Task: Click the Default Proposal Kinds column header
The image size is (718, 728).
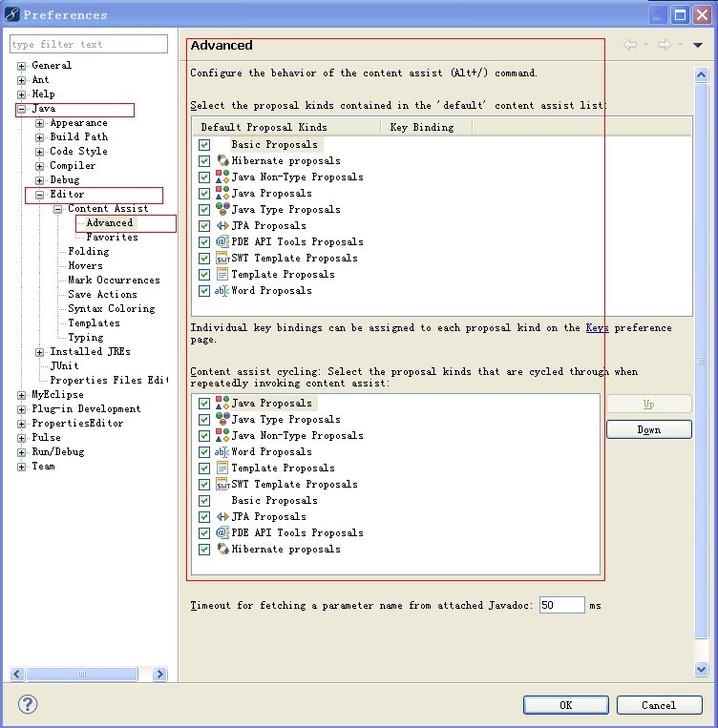Action: [x=286, y=127]
